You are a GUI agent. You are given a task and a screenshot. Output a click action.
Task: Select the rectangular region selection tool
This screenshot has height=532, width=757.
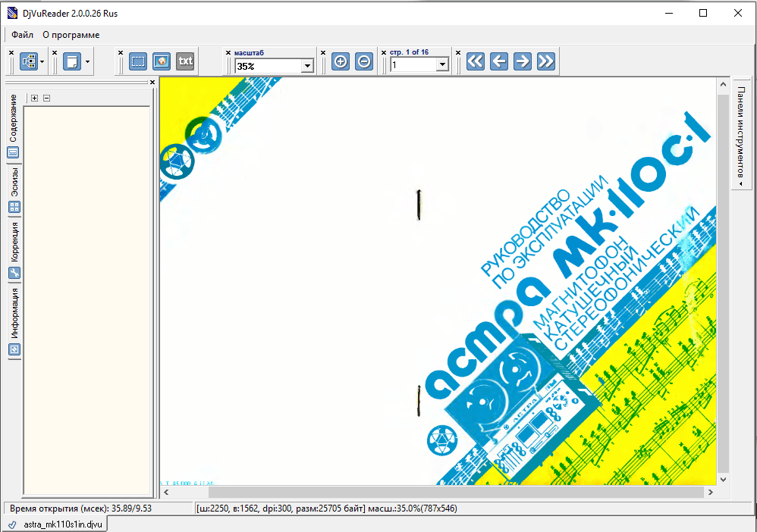click(x=138, y=61)
